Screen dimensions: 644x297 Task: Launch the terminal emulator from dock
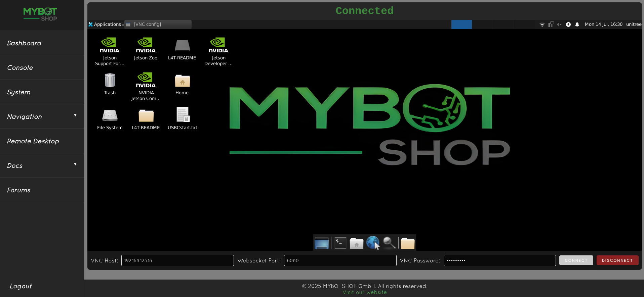coord(340,243)
